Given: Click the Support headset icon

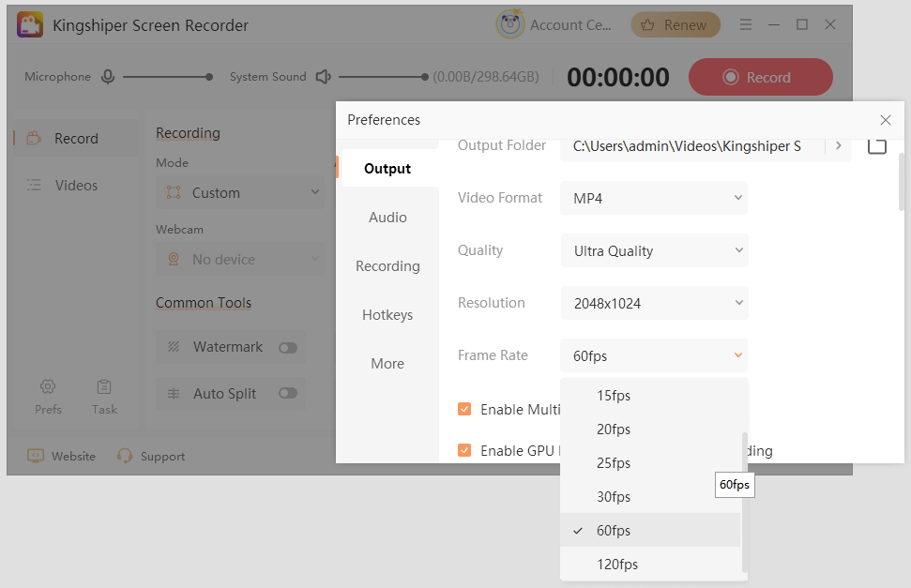Looking at the screenshot, I should (125, 456).
